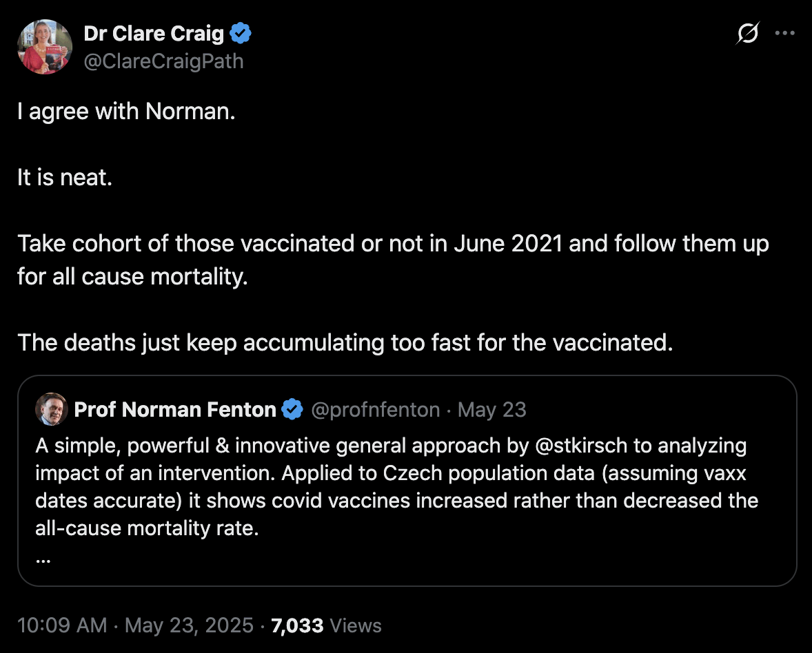The image size is (812, 653).
Task: Open the three-dot More options menu
Action: coord(785,33)
